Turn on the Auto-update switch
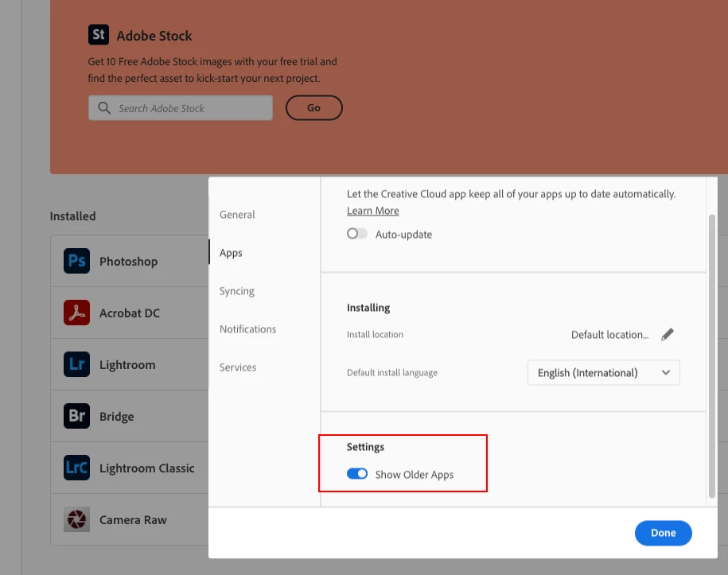 pos(356,234)
